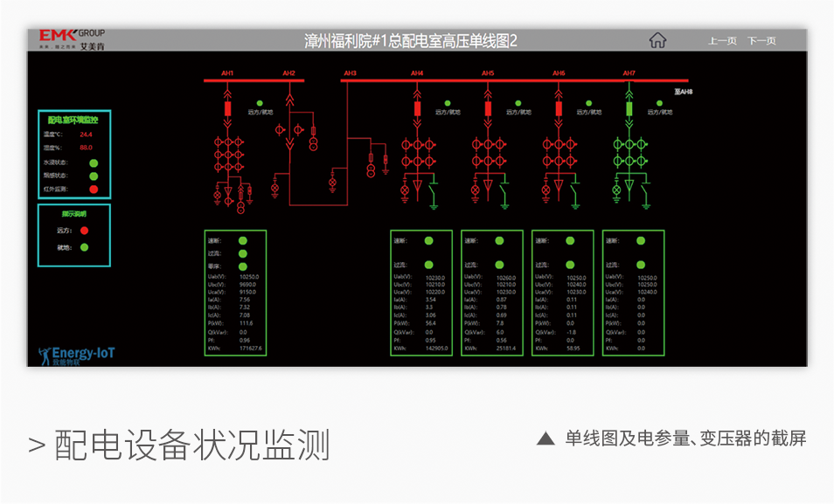Click the AH6 remote/local green indicator
The width and height of the screenshot is (834, 504).
[x=589, y=103]
